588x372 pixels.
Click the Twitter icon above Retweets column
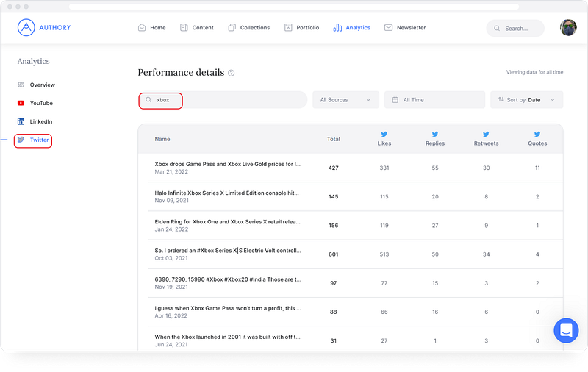tap(486, 134)
